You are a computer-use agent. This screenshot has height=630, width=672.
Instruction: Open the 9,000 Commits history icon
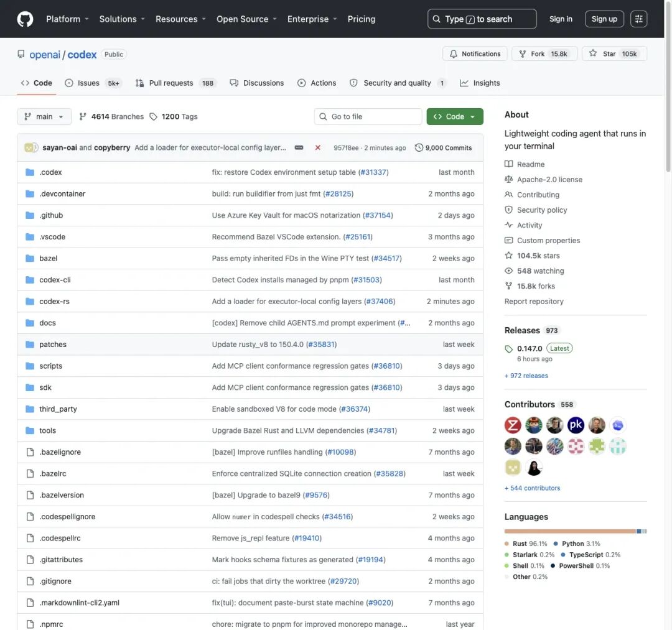tap(419, 148)
